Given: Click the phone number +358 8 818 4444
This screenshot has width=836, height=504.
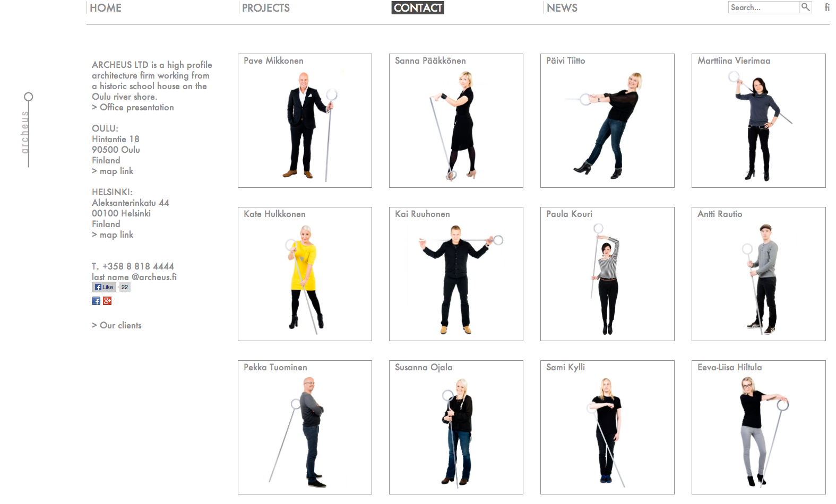Looking at the screenshot, I should tap(138, 266).
